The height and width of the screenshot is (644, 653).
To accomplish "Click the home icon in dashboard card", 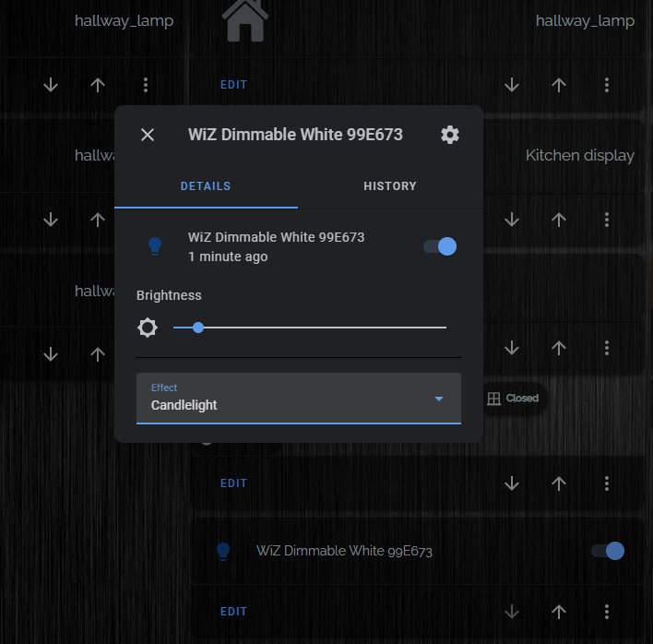I will tap(245, 21).
